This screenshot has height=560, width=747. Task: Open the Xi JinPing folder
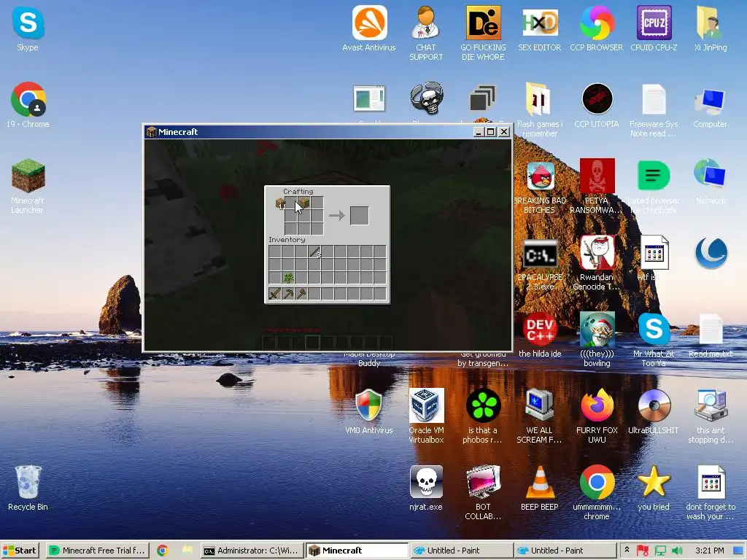click(x=711, y=28)
